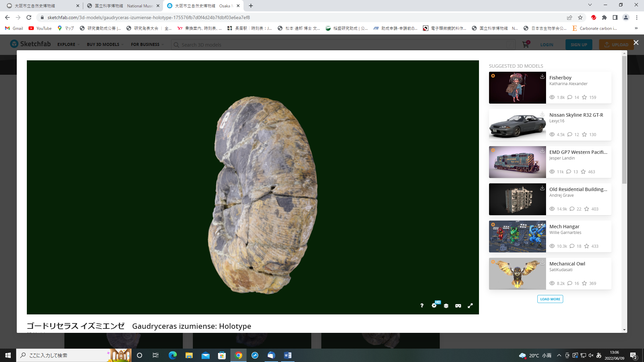The height and width of the screenshot is (362, 644).
Task: Open YouTube bookmark
Action: pos(40,28)
